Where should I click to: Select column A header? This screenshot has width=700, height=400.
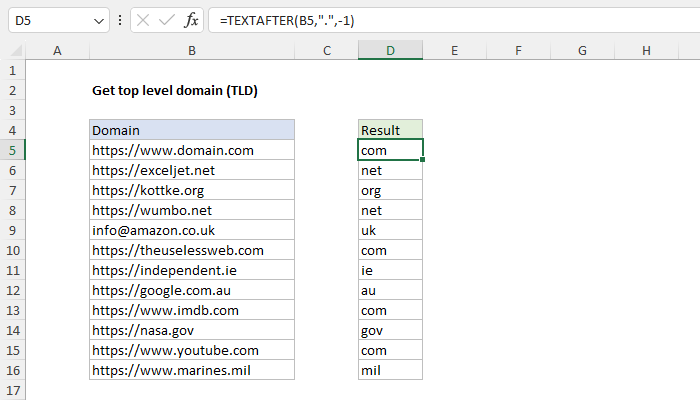(57, 50)
